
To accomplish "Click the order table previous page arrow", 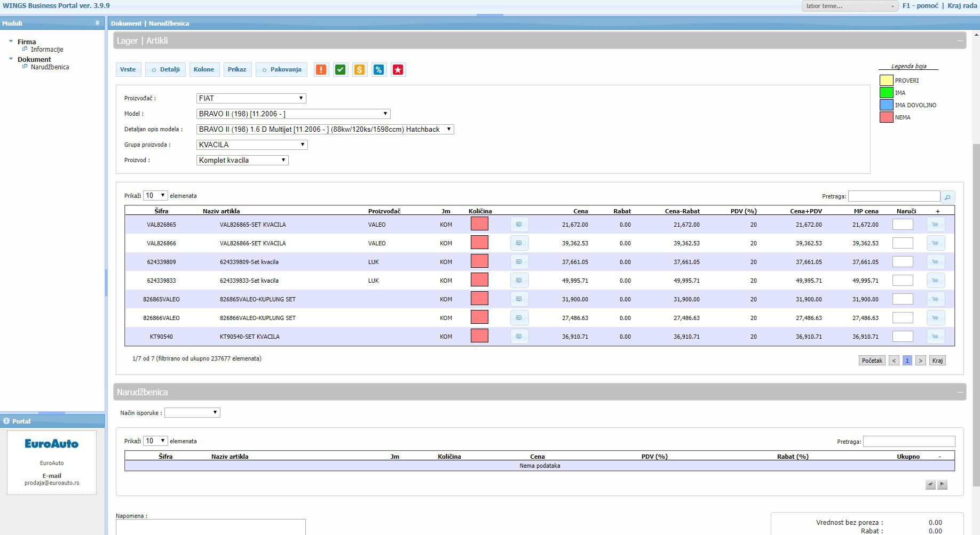I will [930, 484].
